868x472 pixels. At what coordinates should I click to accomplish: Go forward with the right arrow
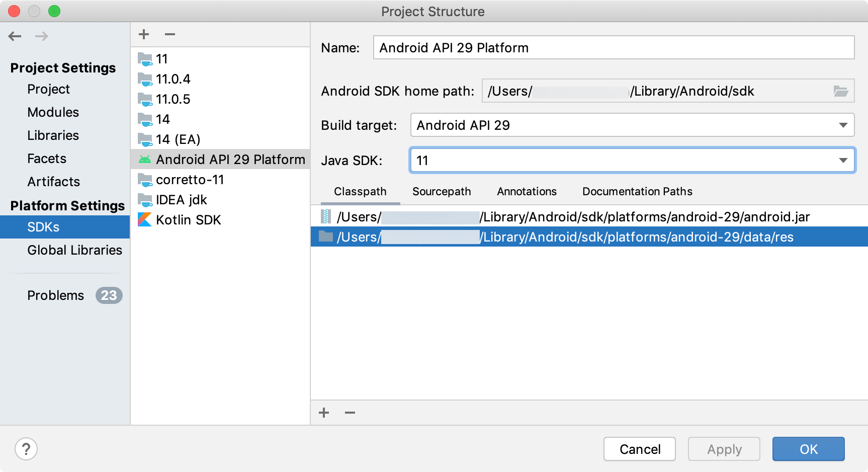(x=42, y=36)
